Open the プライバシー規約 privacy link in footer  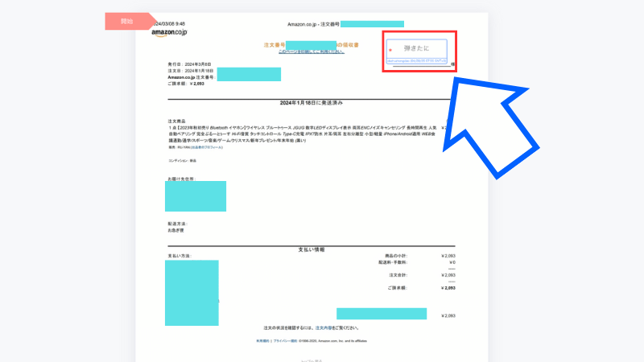point(285,341)
